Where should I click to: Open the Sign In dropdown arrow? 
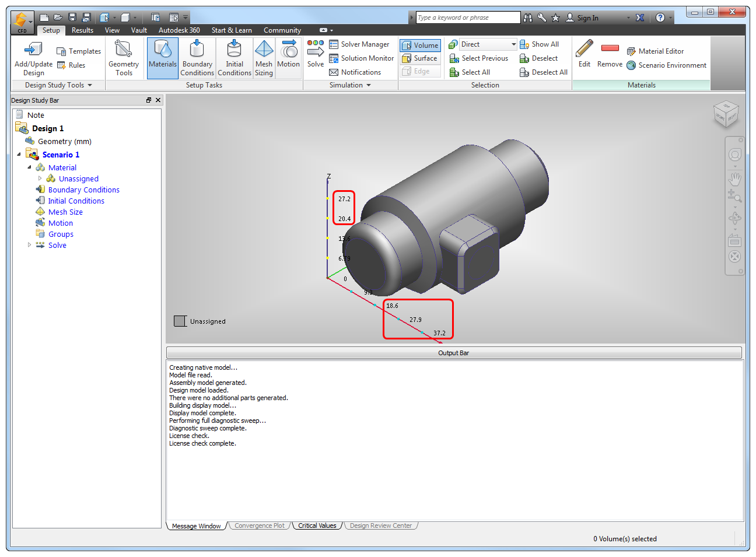click(628, 18)
